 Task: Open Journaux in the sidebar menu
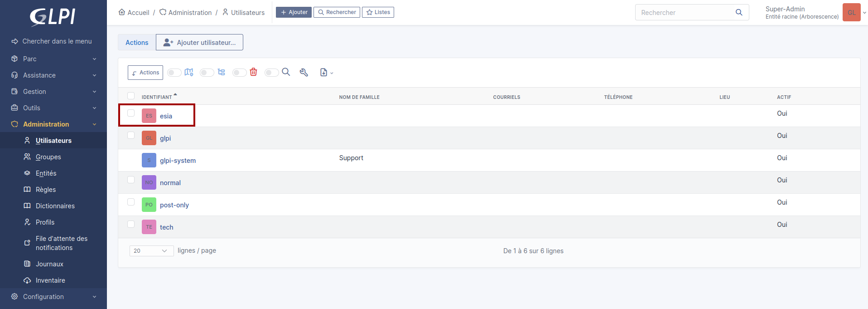(x=49, y=264)
